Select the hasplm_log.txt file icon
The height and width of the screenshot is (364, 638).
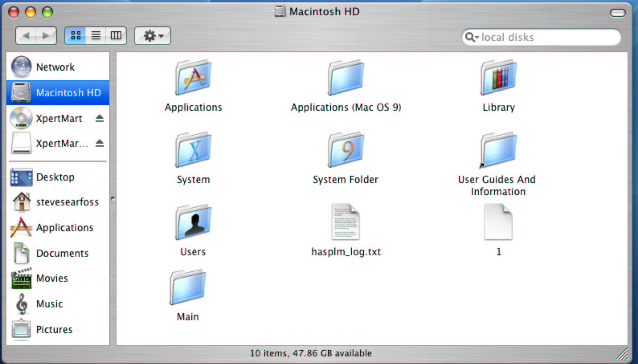(x=346, y=222)
